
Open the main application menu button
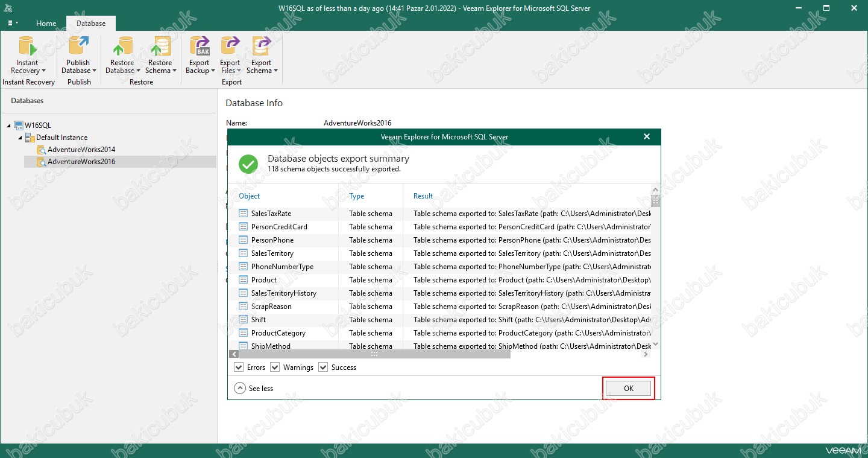click(13, 24)
